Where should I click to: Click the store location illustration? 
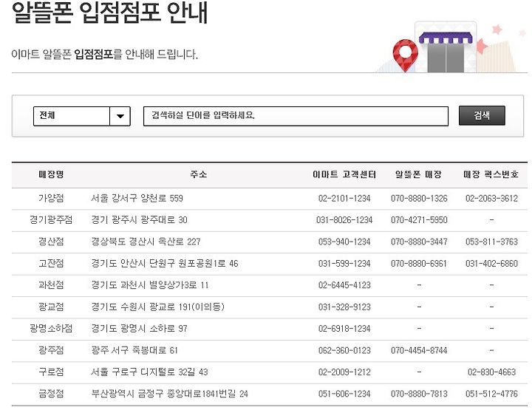(450, 47)
